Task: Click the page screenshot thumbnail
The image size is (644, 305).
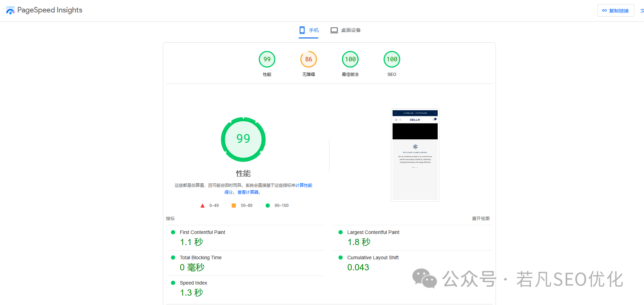Action: 415,155
